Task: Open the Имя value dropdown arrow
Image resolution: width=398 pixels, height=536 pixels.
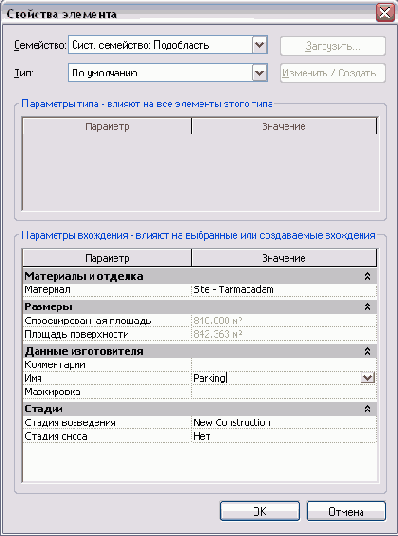Action: [368, 378]
